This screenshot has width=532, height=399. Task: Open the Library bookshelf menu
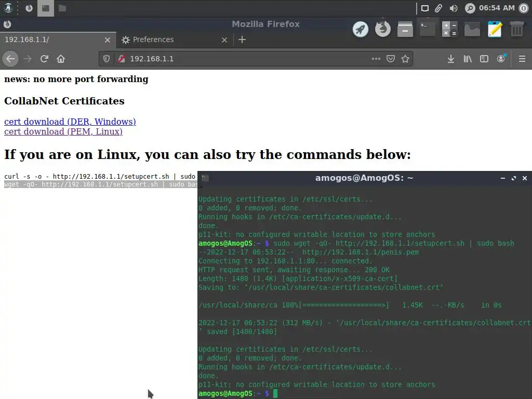pos(468,59)
